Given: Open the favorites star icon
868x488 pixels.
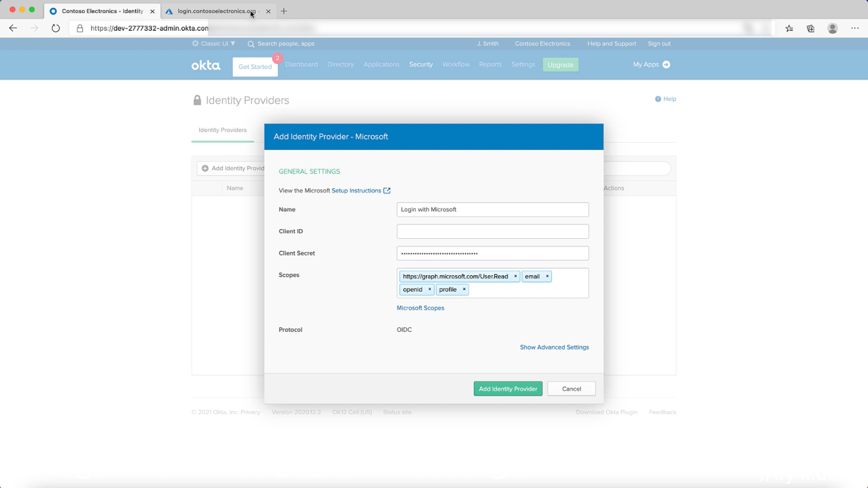Looking at the screenshot, I should click(789, 28).
